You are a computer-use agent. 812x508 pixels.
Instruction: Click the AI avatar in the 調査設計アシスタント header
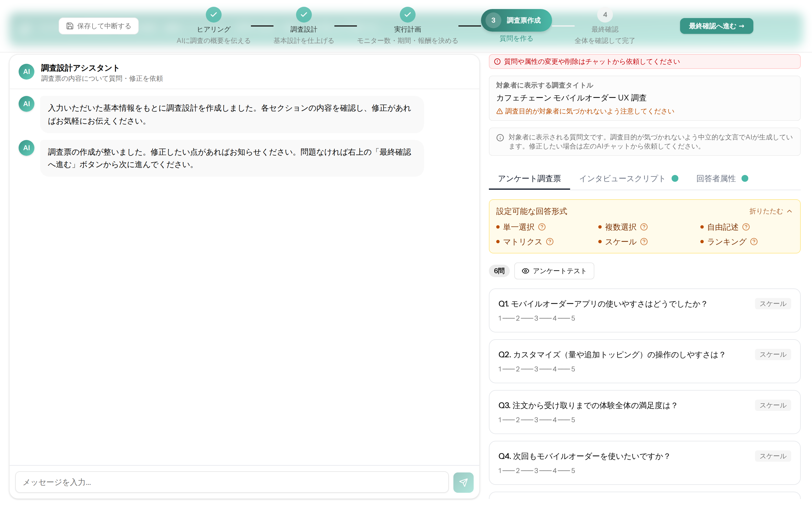pos(27,72)
